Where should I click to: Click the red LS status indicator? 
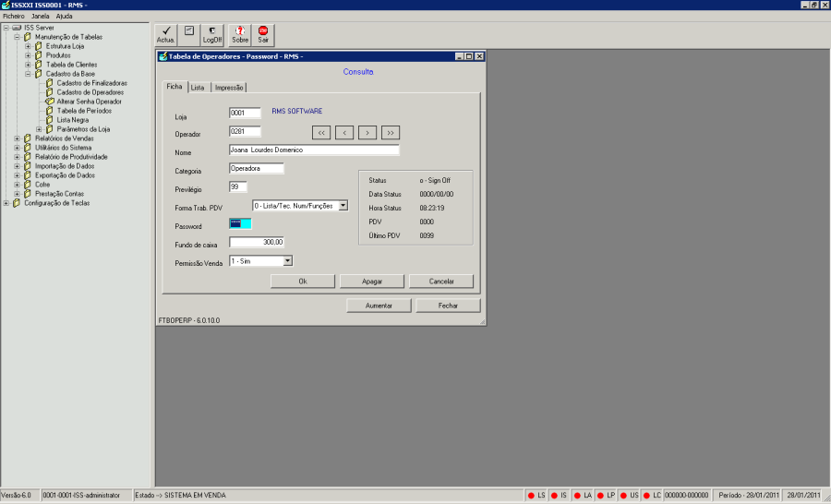point(531,496)
